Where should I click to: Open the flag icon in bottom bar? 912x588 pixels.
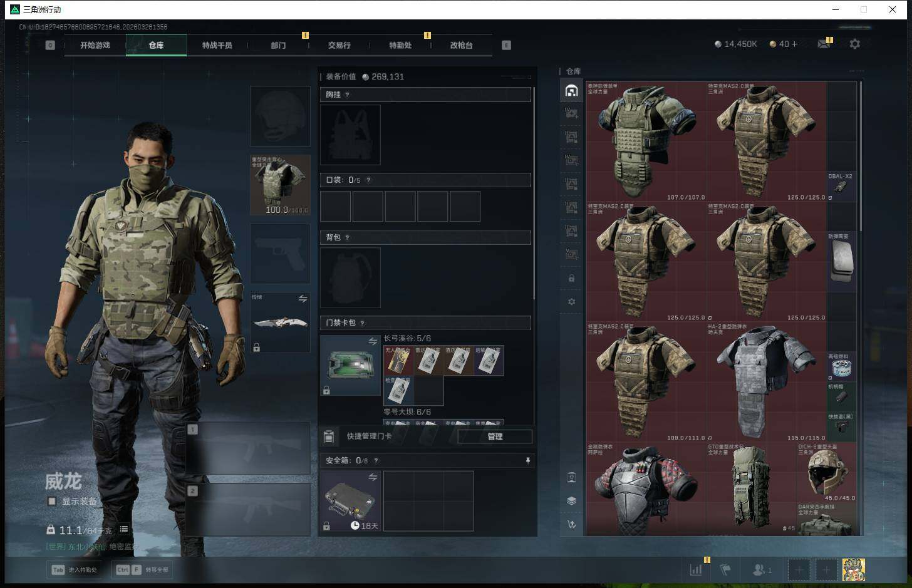tap(725, 570)
